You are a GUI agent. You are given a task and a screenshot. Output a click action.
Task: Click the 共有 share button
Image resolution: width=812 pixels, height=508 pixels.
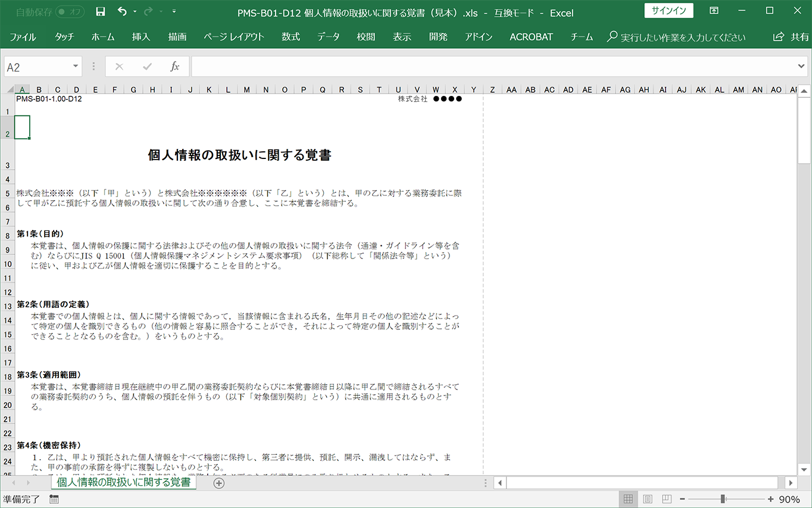pyautogui.click(x=791, y=37)
